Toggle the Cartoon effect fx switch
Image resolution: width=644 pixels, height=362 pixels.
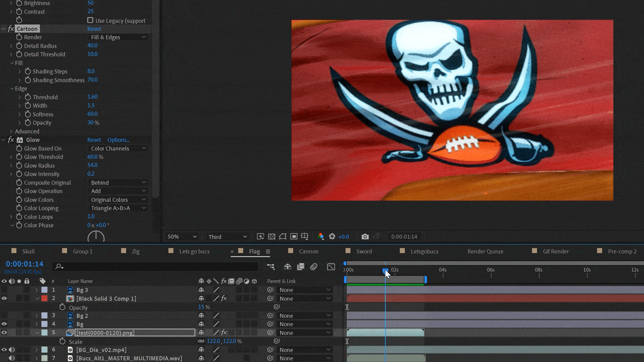11,29
